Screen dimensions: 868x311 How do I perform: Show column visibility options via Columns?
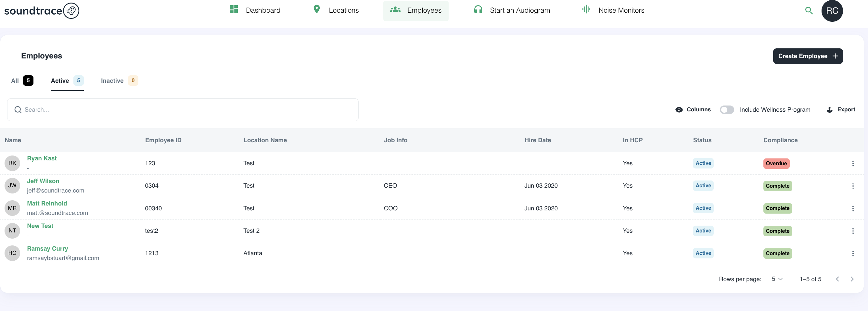click(x=693, y=110)
